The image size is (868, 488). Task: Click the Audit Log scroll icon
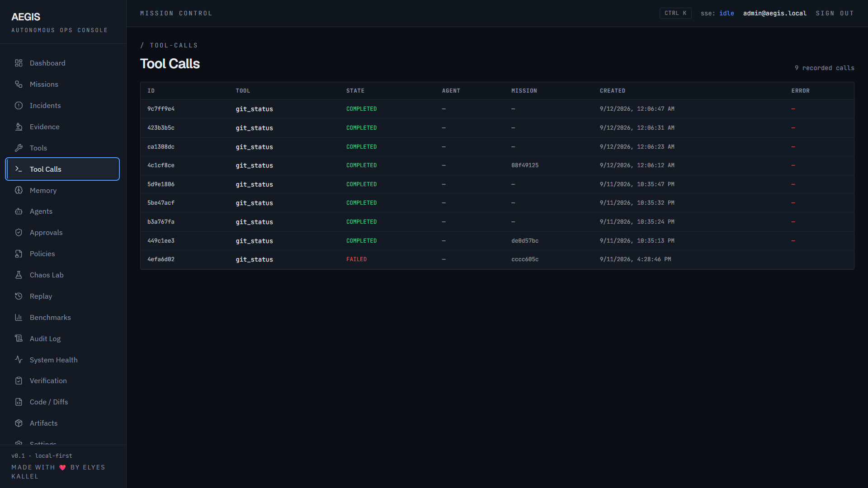click(x=19, y=339)
